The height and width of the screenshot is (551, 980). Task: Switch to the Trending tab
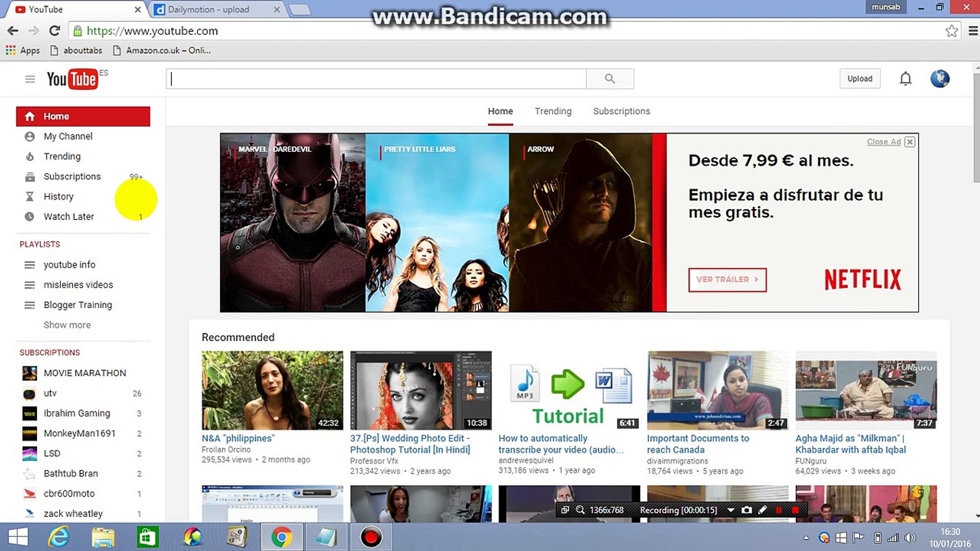[553, 111]
